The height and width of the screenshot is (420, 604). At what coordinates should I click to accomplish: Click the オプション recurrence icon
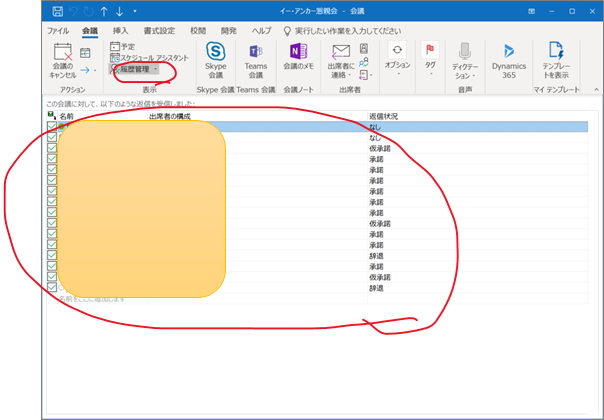click(397, 50)
